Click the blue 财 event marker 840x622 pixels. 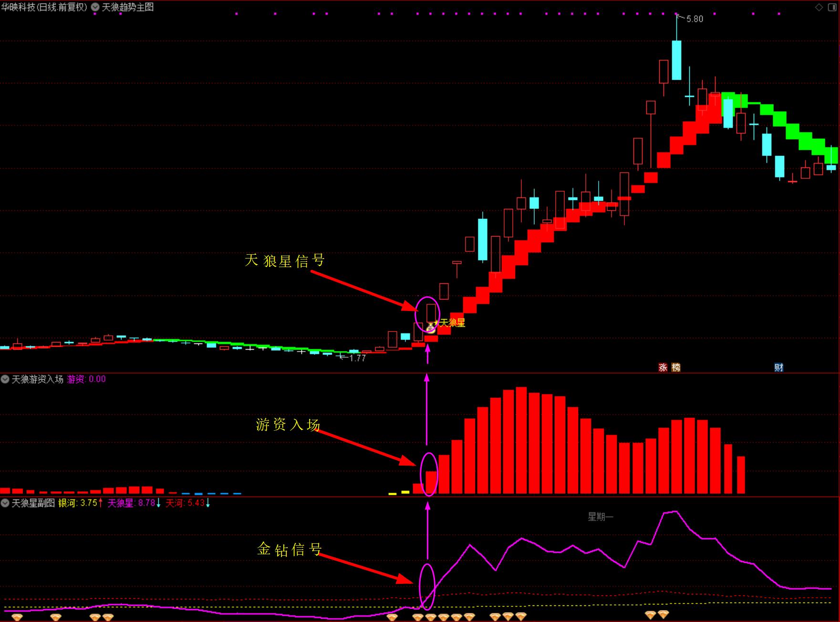(x=778, y=367)
